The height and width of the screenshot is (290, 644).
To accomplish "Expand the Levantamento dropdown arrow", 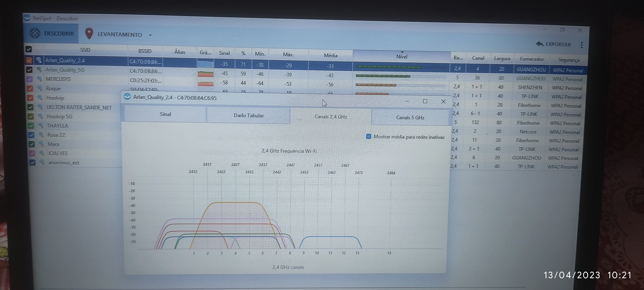I will [150, 35].
